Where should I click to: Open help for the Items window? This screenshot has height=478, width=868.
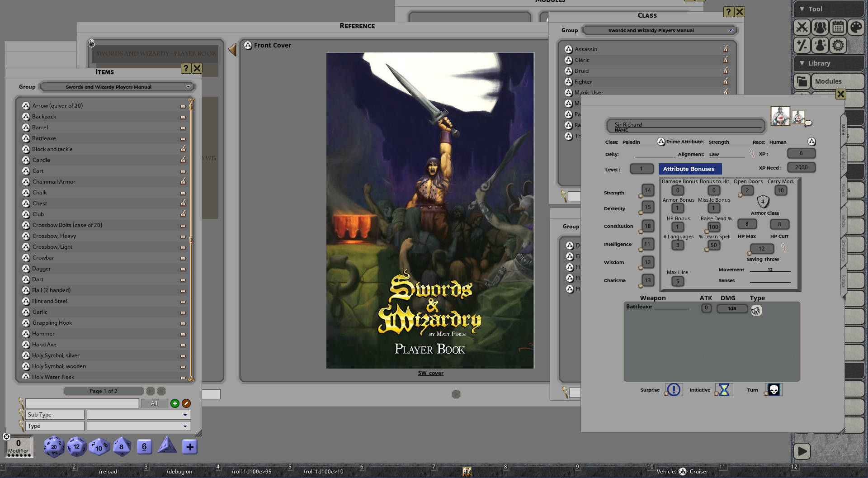click(x=186, y=68)
